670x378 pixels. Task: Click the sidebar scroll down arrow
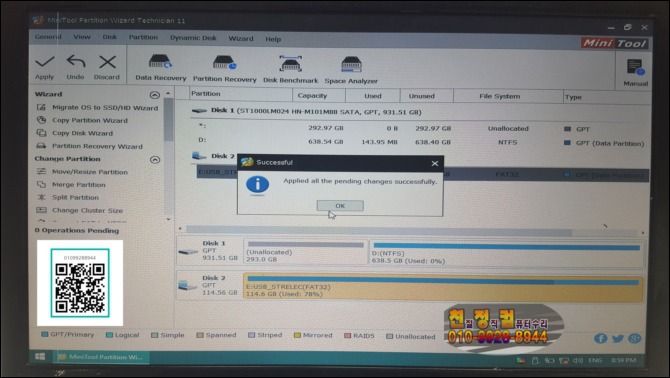168,219
